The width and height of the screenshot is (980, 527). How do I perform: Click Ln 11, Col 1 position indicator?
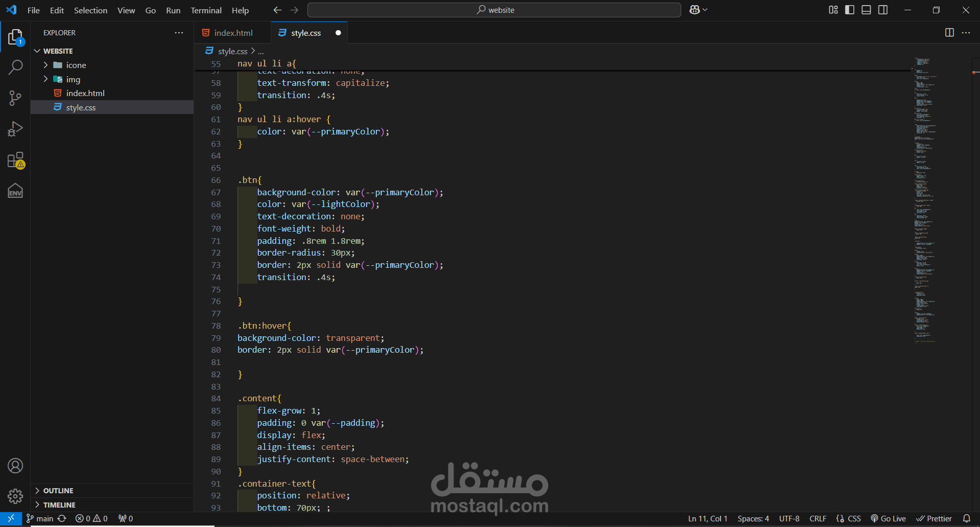point(707,518)
